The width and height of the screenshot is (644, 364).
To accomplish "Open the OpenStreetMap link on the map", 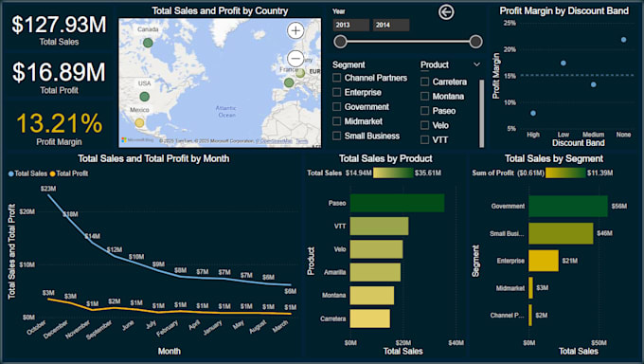I will pyautogui.click(x=276, y=141).
